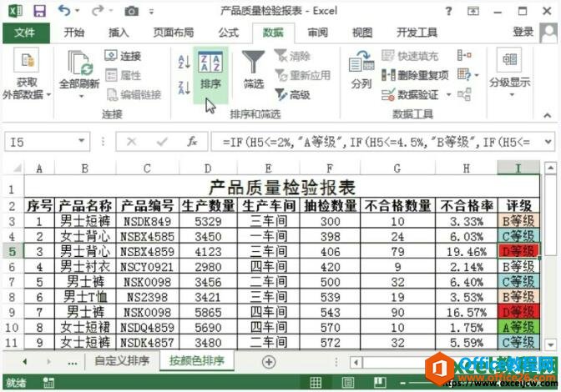561x392 pixels.
Task: Collapse the ribbon with chevron arrow
Action: pyautogui.click(x=547, y=115)
